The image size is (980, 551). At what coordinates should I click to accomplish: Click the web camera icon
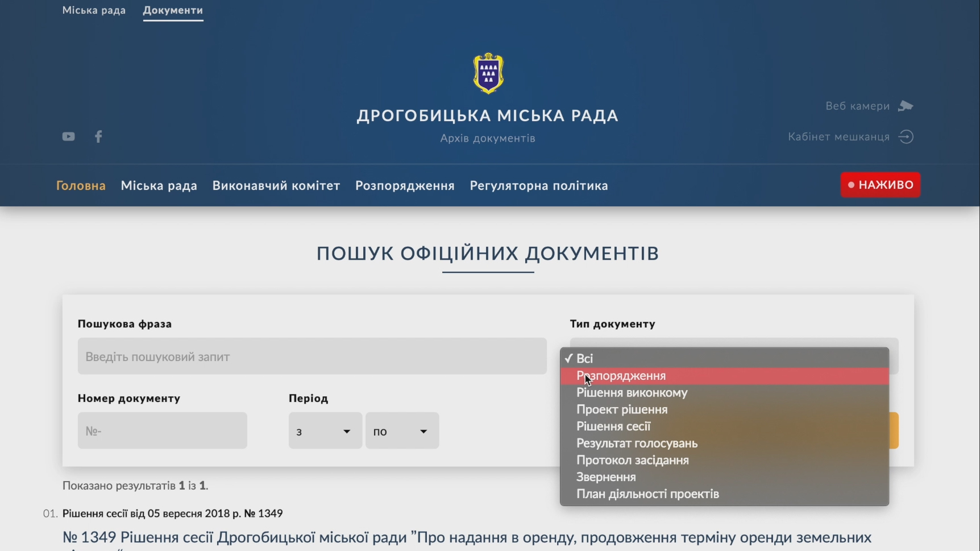[x=906, y=106]
